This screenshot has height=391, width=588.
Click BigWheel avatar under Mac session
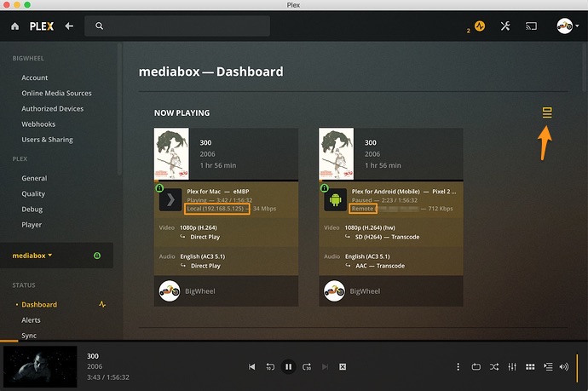tap(170, 290)
